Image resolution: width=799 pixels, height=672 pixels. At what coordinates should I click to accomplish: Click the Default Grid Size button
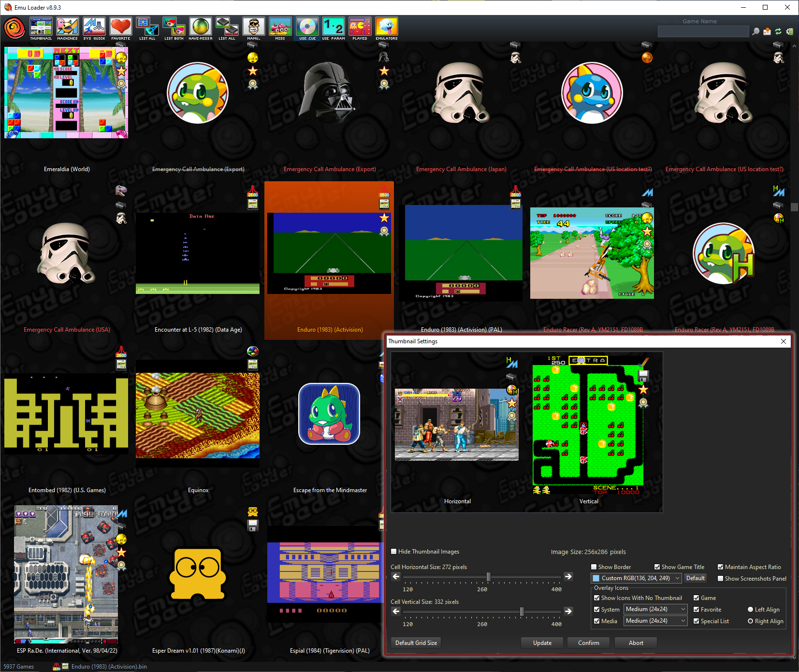click(416, 643)
